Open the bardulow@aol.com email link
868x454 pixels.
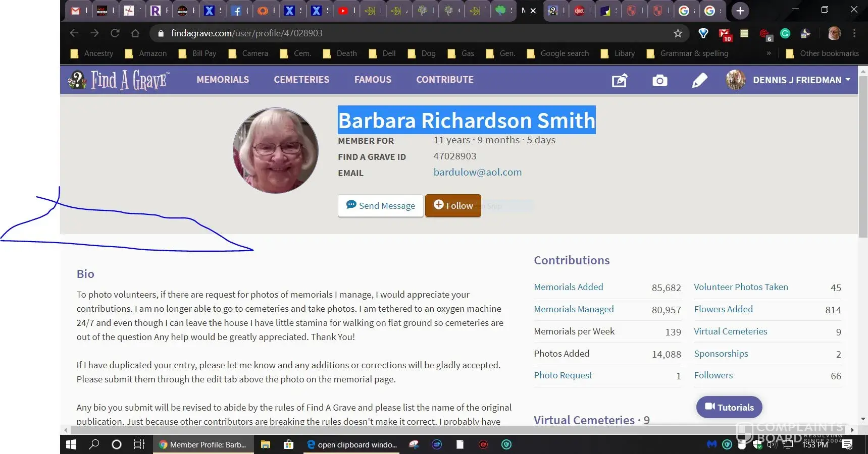[x=477, y=172]
